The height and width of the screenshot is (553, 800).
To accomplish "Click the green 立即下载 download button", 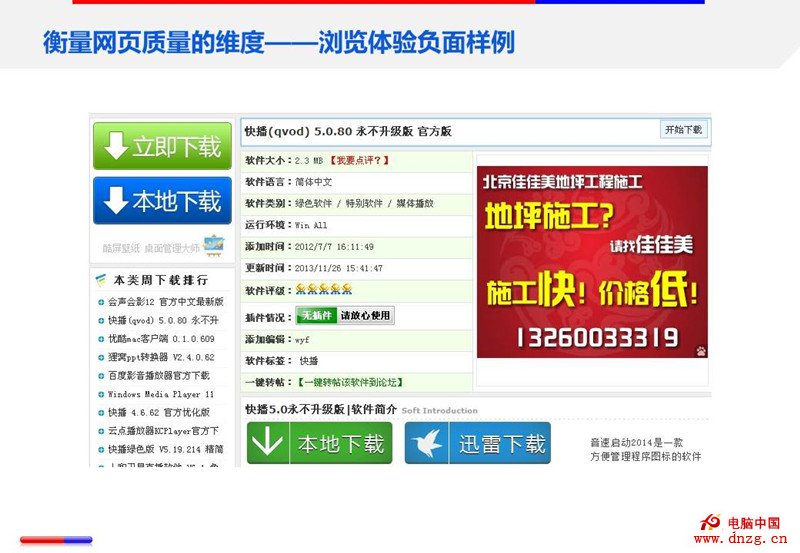I will pyautogui.click(x=162, y=147).
